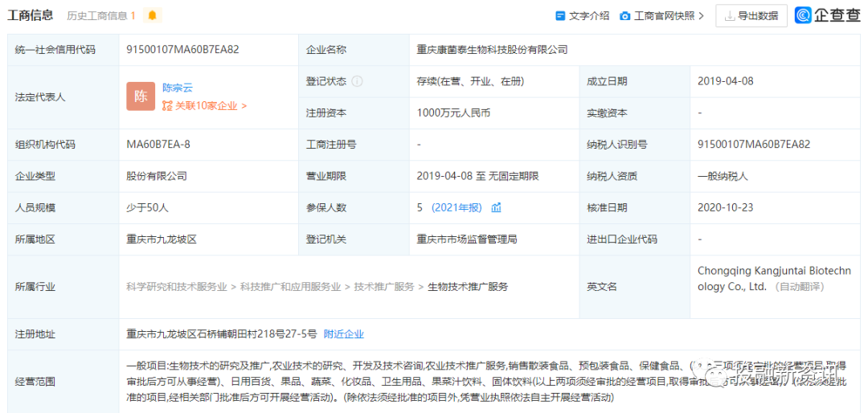This screenshot has width=868, height=413.
Task: Click establishment date 2019-04-08 next to 成立日期
Action: click(x=726, y=81)
